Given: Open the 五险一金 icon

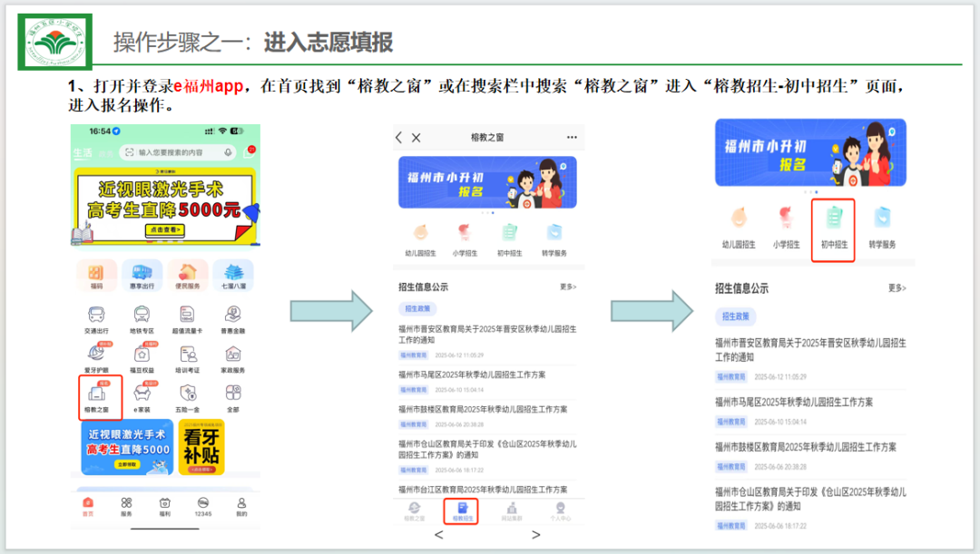Looking at the screenshot, I should pos(188,397).
